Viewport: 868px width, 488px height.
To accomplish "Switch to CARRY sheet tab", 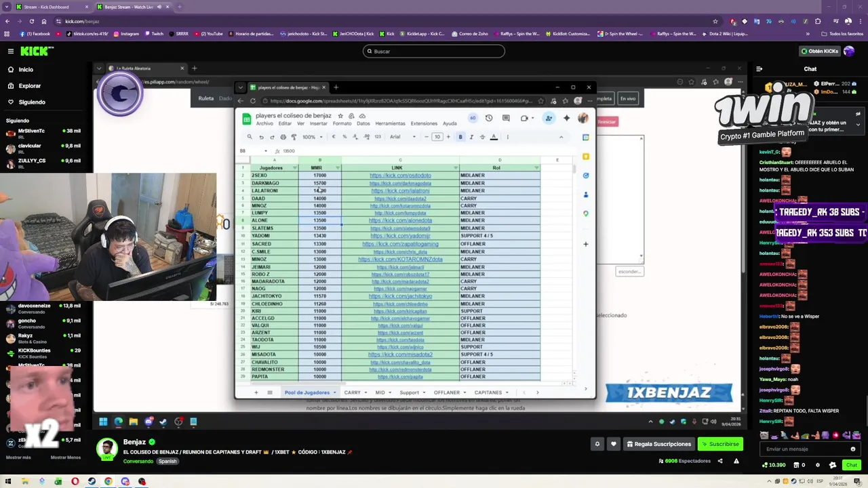I will pyautogui.click(x=353, y=392).
